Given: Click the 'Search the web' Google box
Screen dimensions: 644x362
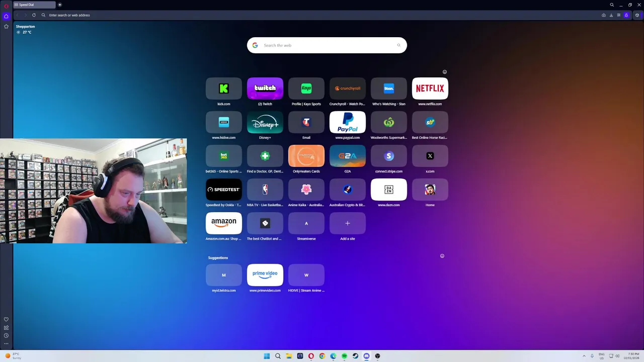Looking at the screenshot, I should 327,45.
